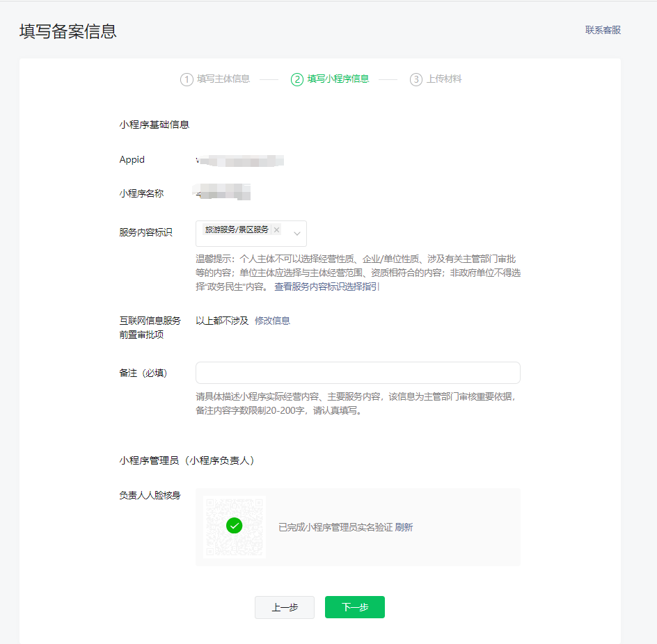The image size is (657, 644).
Task: Remove the 旅游服务/景区服务 tag via its x
Action: pos(276,230)
